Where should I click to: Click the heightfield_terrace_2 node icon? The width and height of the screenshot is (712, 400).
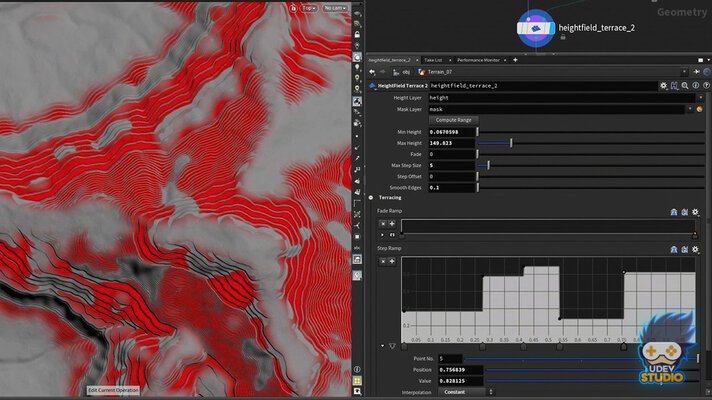pyautogui.click(x=537, y=29)
